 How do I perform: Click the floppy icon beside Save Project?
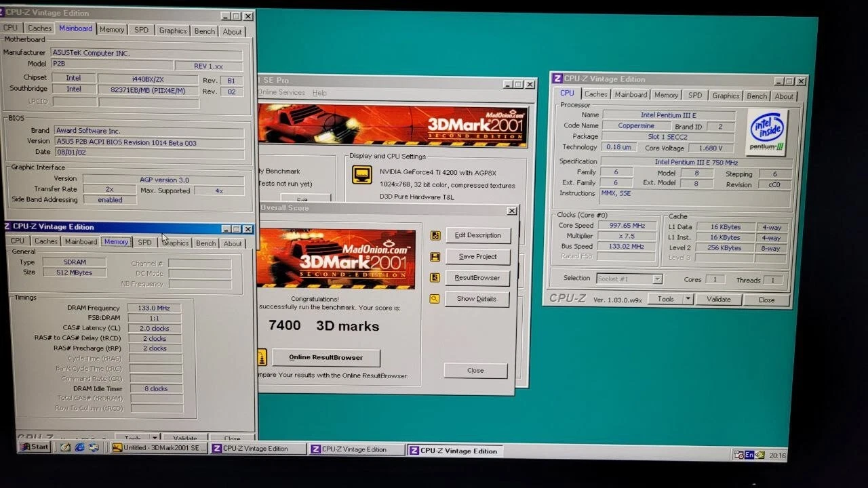(x=435, y=257)
